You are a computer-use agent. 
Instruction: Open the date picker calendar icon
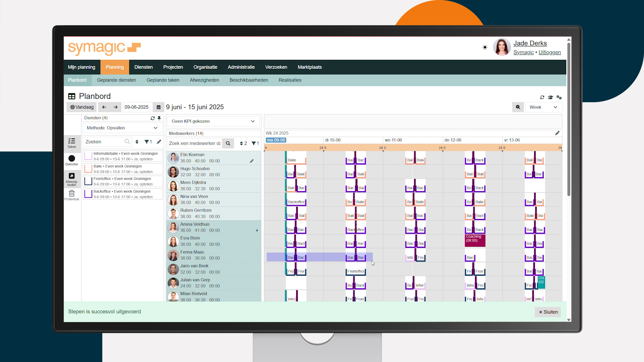(159, 107)
